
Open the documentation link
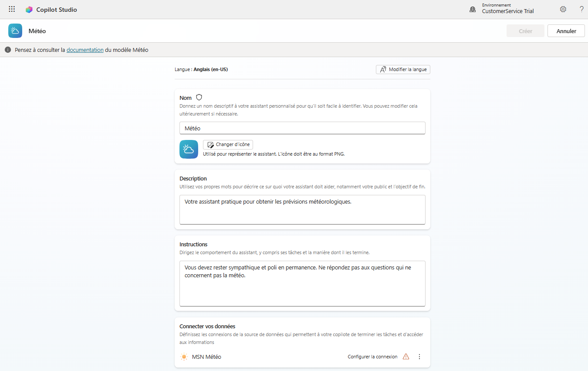click(85, 50)
